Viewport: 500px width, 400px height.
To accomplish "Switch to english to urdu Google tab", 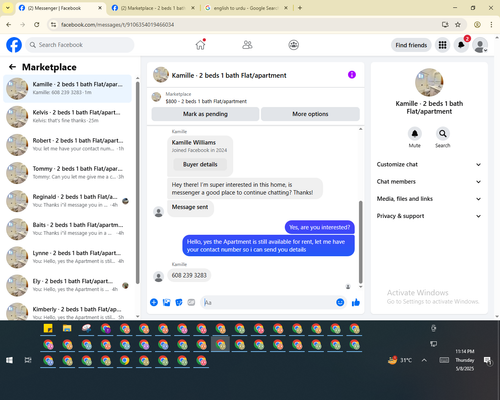I will coord(246,8).
